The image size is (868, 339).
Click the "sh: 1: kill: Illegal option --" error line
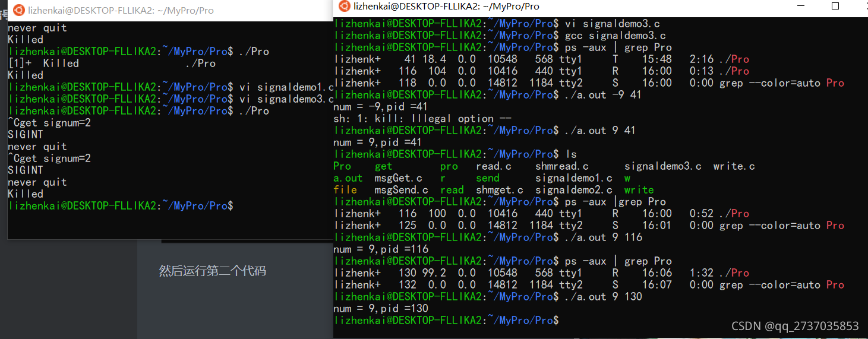(x=422, y=119)
